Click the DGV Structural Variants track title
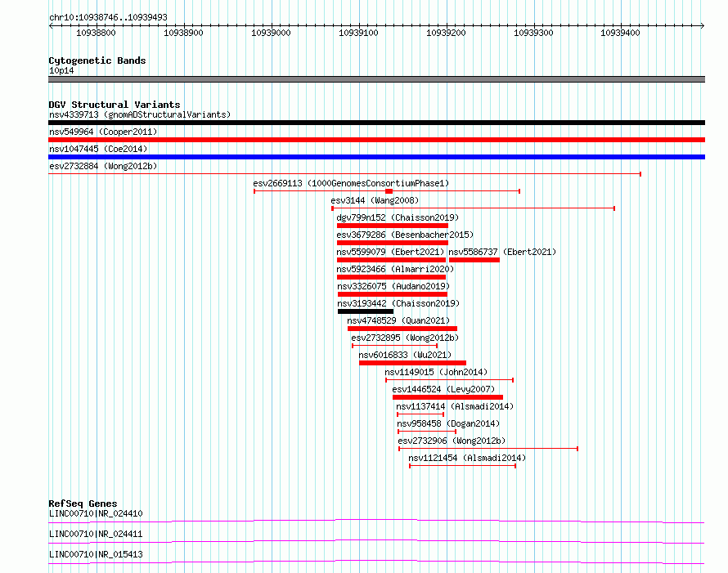The width and height of the screenshot is (728, 573). [115, 105]
